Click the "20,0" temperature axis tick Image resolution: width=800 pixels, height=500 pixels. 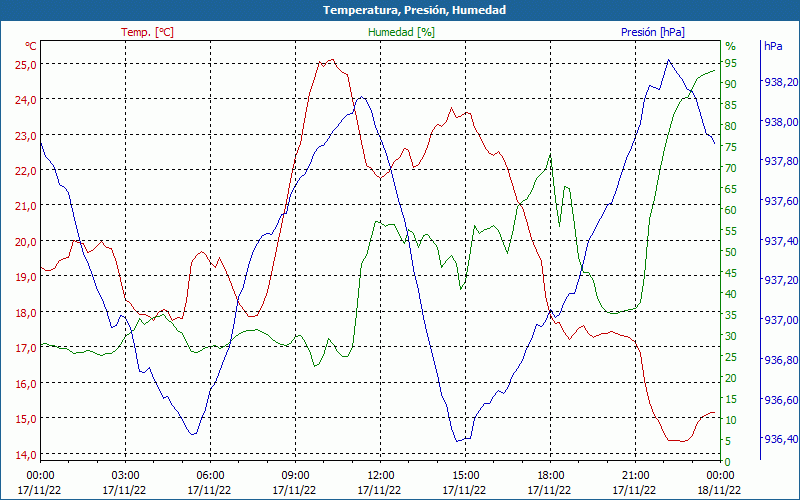point(26,242)
